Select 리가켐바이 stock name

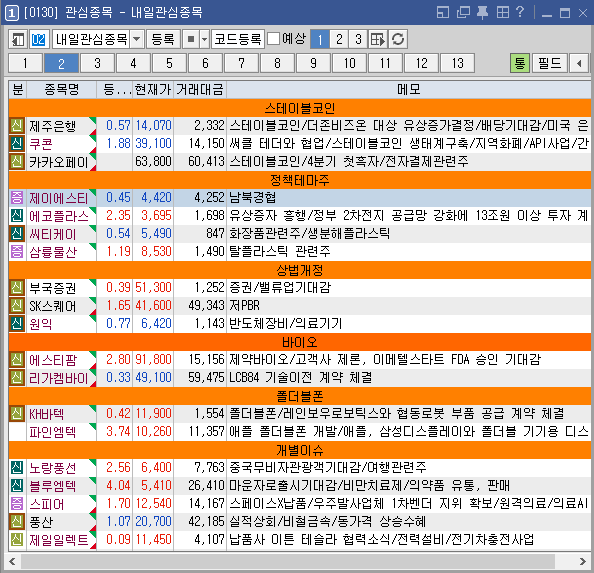[58, 378]
